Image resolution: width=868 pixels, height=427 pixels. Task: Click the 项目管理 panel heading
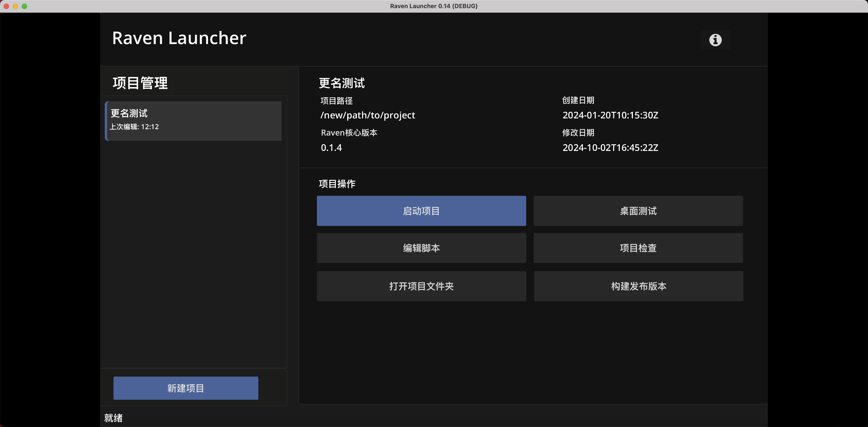140,83
